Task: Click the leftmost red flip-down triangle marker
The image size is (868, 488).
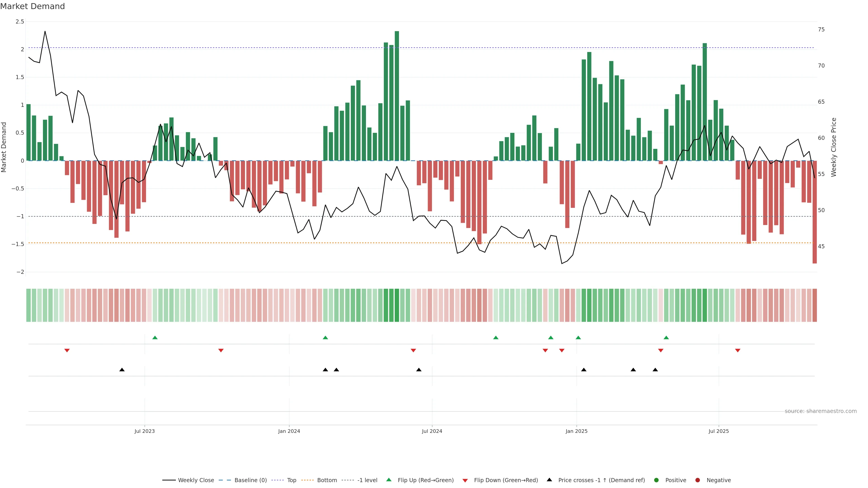Action: [67, 351]
